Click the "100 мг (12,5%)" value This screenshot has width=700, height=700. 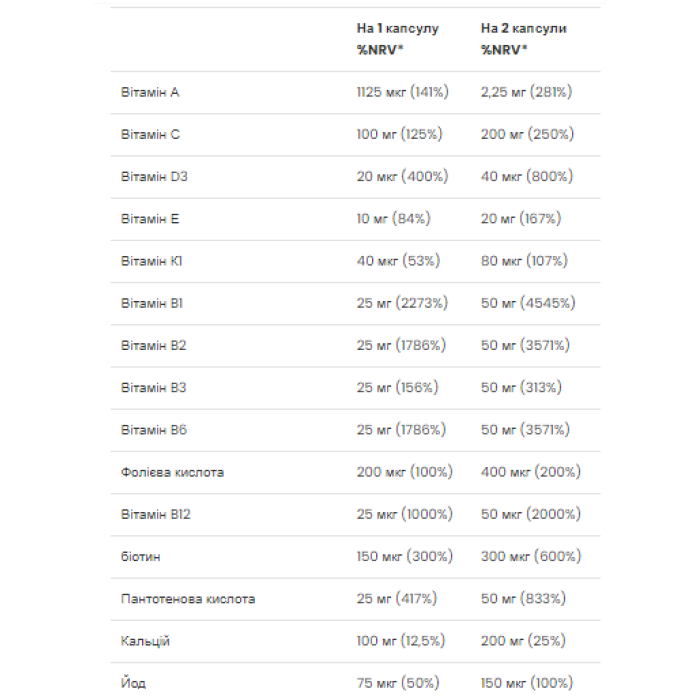(400, 641)
